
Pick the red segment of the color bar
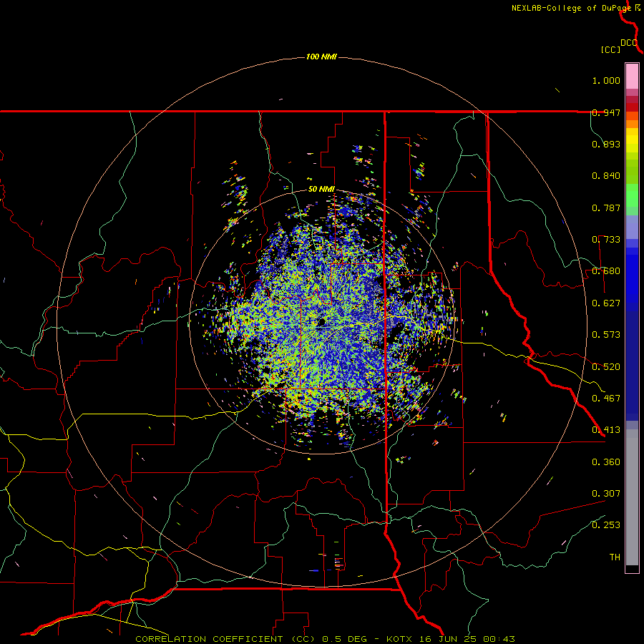pyautogui.click(x=632, y=107)
